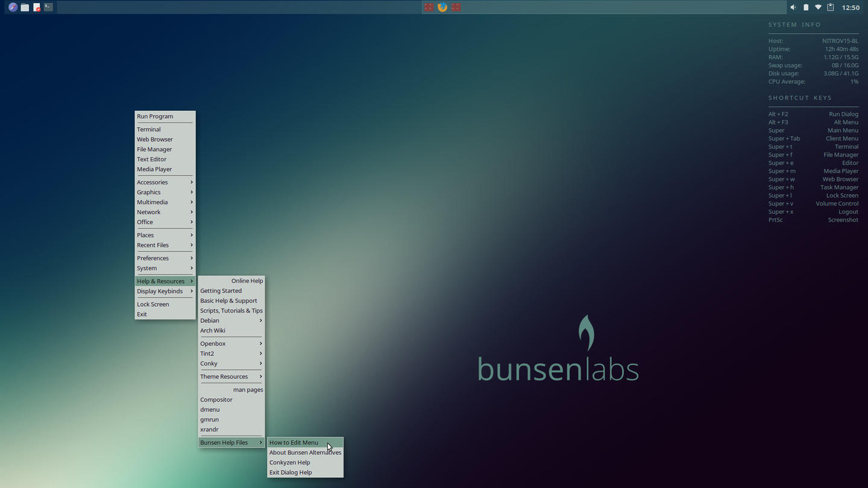Screen dimensions: 868x488
Task: Open the file manager panel launcher
Action: coord(25,7)
